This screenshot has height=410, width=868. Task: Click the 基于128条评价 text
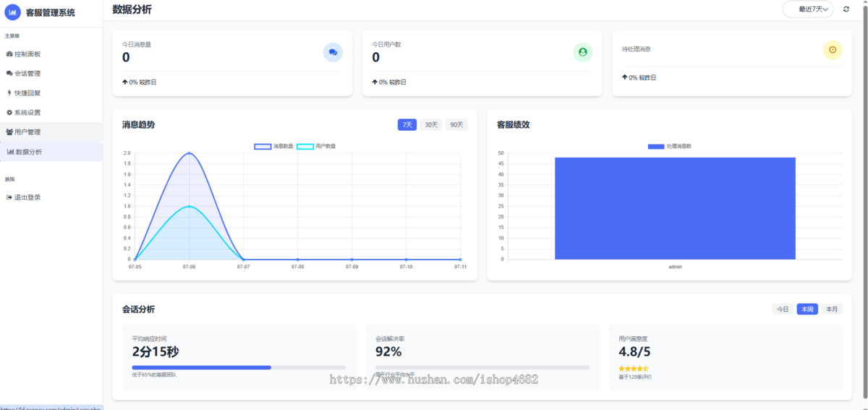[635, 377]
